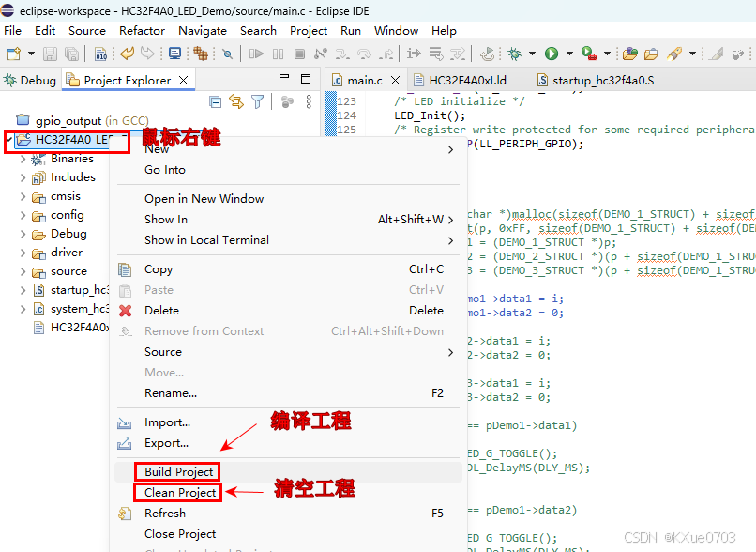Screen dimensions: 756x552
Task: Open the New wizard dropdown arrow
Action: pos(31,54)
